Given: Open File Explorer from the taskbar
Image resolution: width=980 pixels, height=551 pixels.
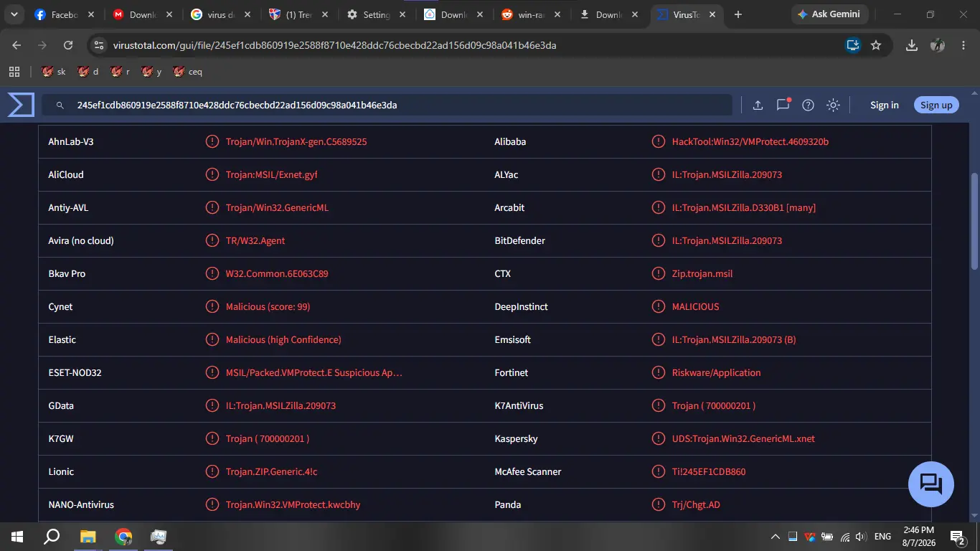Looking at the screenshot, I should point(88,536).
